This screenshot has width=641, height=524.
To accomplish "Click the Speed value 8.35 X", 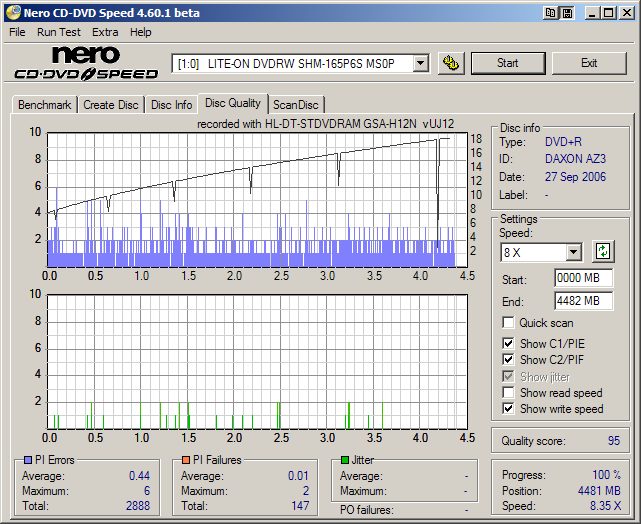I will (605, 506).
